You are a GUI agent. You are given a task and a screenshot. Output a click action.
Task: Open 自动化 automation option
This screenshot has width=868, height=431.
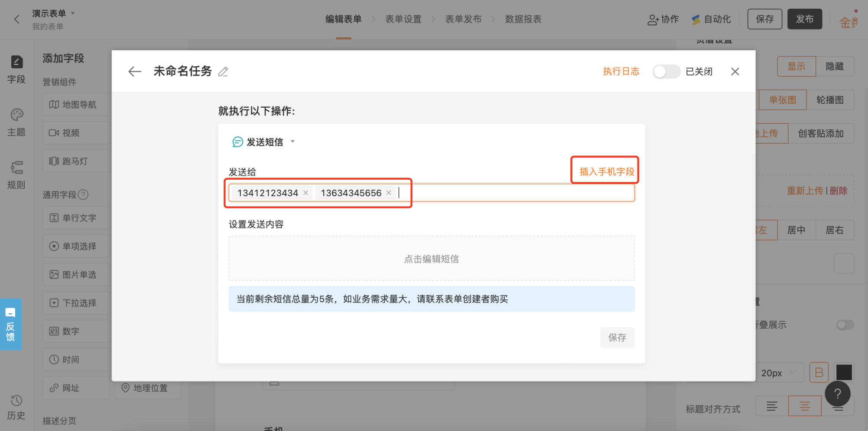(x=711, y=19)
